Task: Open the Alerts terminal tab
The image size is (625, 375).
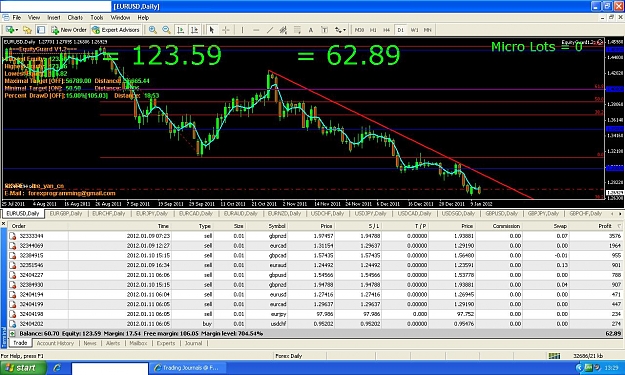Action: [x=113, y=343]
